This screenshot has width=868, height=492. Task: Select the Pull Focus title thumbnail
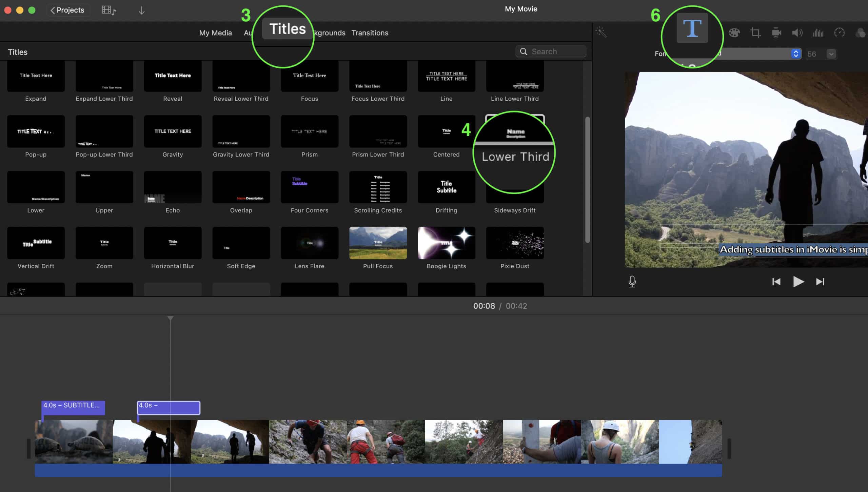point(378,243)
